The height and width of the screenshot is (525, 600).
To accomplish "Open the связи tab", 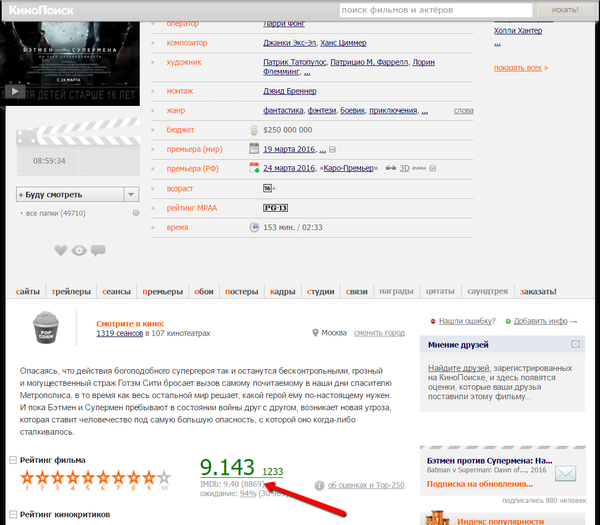I will [356, 292].
